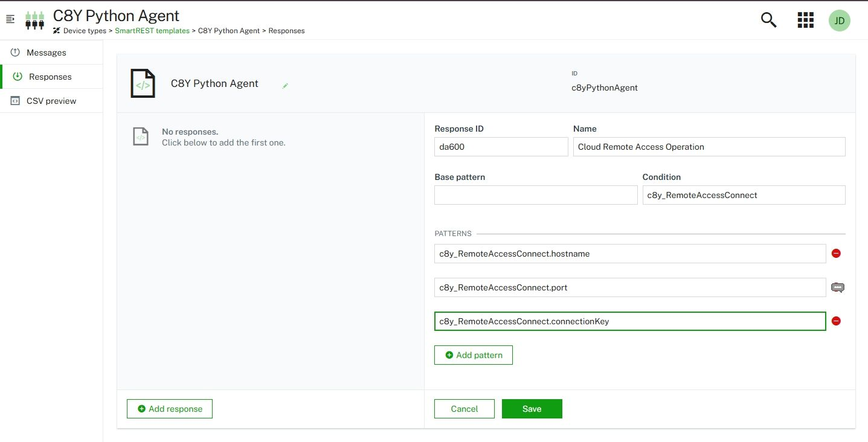Open the CSV preview tab
This screenshot has width=868, height=442.
51,101
